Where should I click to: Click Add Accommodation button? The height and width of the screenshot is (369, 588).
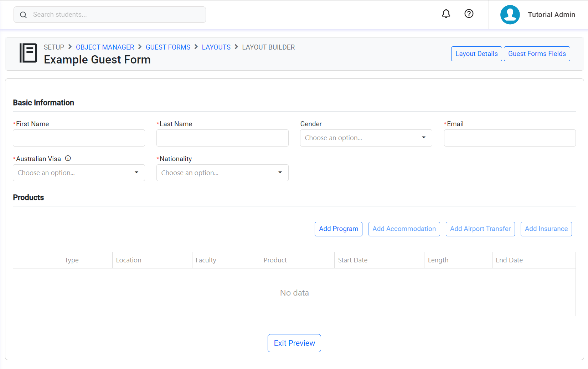click(x=404, y=229)
